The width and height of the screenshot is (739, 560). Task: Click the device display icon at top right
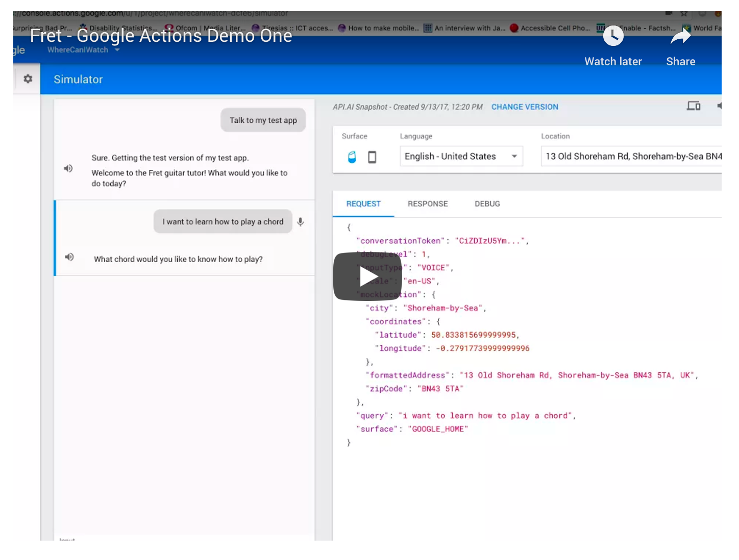(x=694, y=106)
